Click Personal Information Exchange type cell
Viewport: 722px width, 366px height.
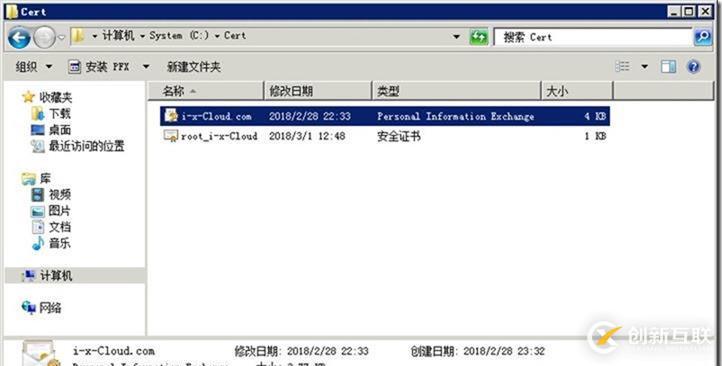click(455, 116)
